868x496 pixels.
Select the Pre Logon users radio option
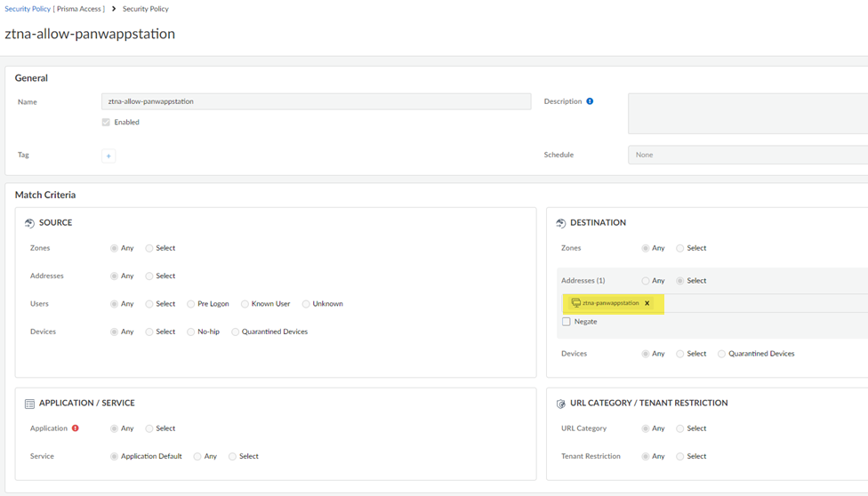point(190,304)
